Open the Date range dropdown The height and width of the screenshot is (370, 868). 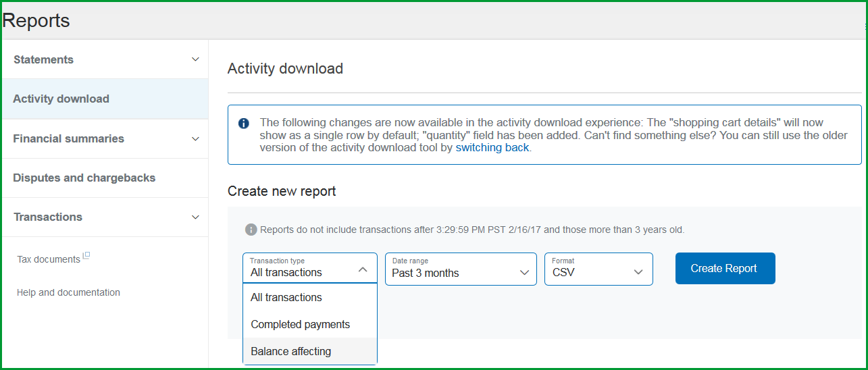pos(461,269)
